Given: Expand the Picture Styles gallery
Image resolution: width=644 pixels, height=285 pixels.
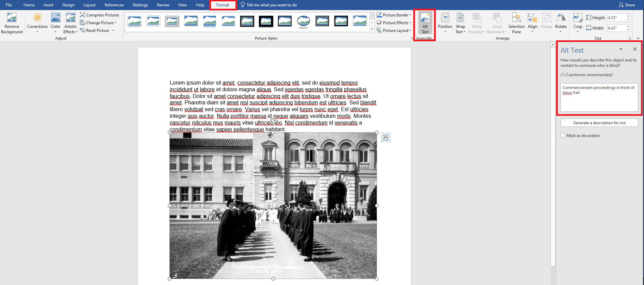Looking at the screenshot, I should click(372, 30).
